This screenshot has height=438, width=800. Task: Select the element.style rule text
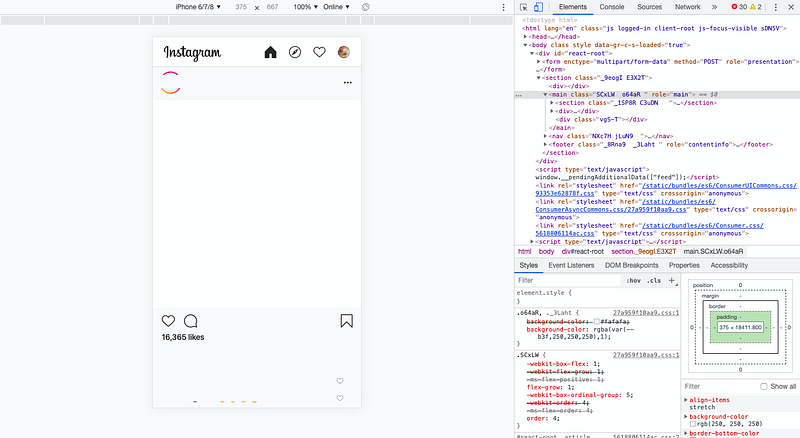click(544, 293)
